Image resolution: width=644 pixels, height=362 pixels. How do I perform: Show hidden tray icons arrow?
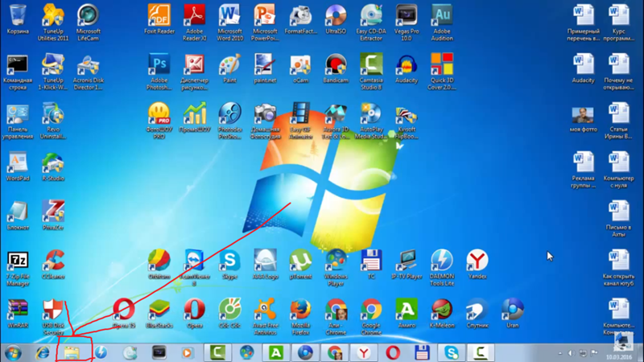(x=559, y=353)
